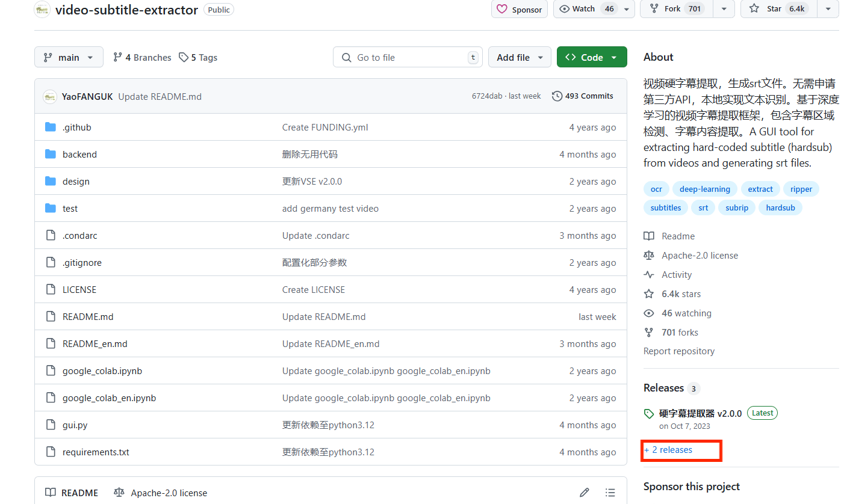
Task: Click the pencil edit icon on README
Action: (584, 493)
